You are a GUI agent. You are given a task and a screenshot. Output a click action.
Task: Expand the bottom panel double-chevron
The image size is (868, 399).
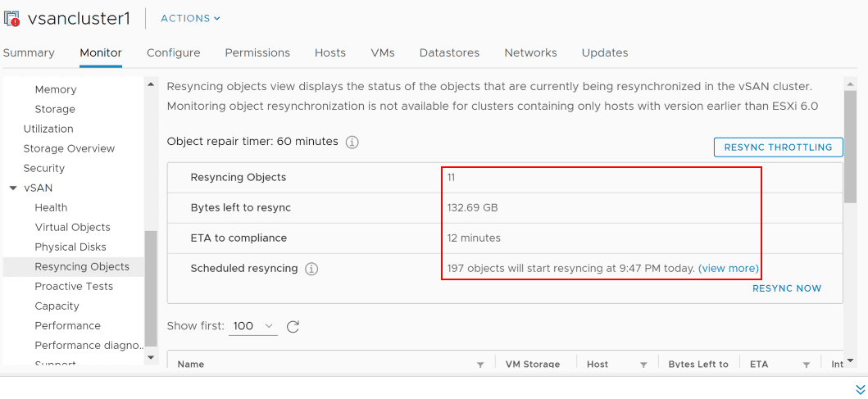[x=860, y=390]
